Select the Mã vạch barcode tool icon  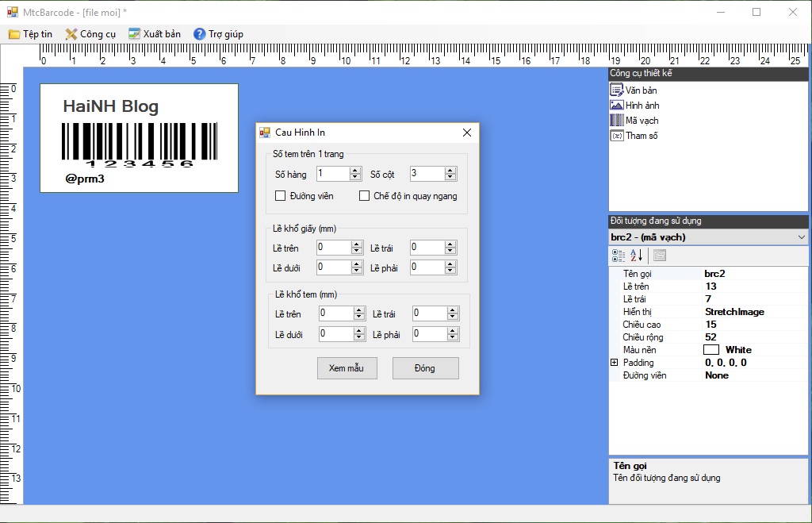pyautogui.click(x=616, y=121)
